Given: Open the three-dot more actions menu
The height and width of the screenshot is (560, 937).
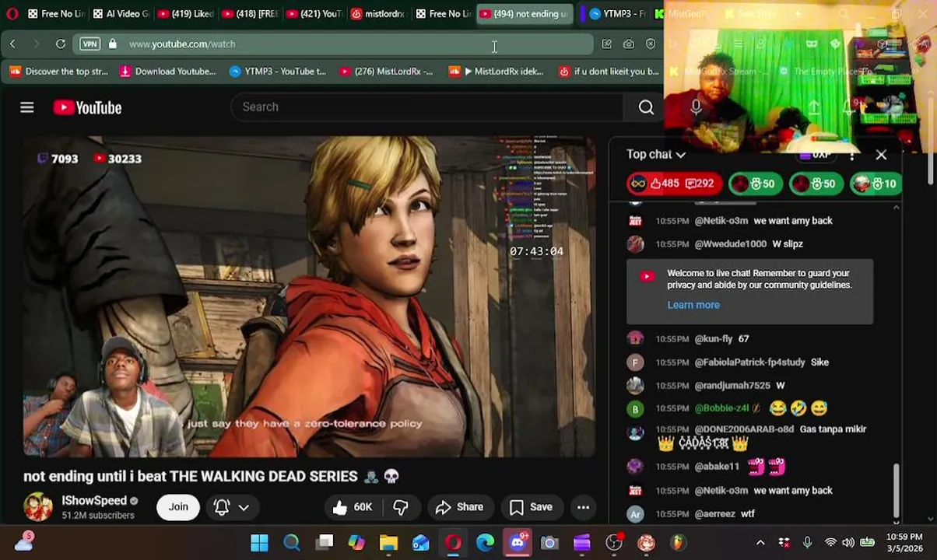Looking at the screenshot, I should [x=583, y=507].
